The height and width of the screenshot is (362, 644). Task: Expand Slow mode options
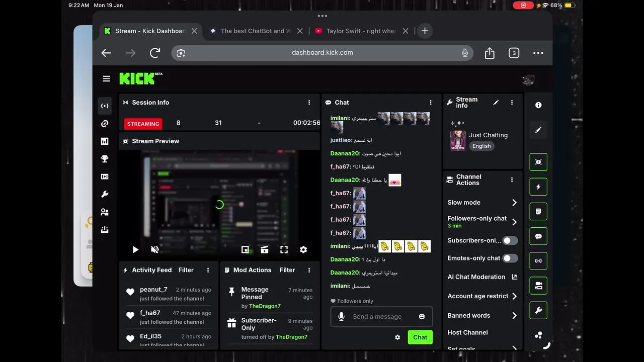[514, 203]
